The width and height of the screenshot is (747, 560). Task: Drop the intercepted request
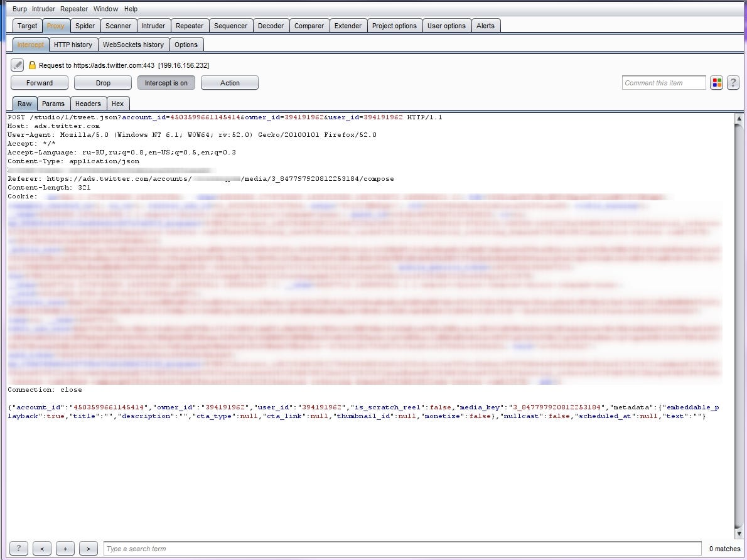click(x=103, y=82)
